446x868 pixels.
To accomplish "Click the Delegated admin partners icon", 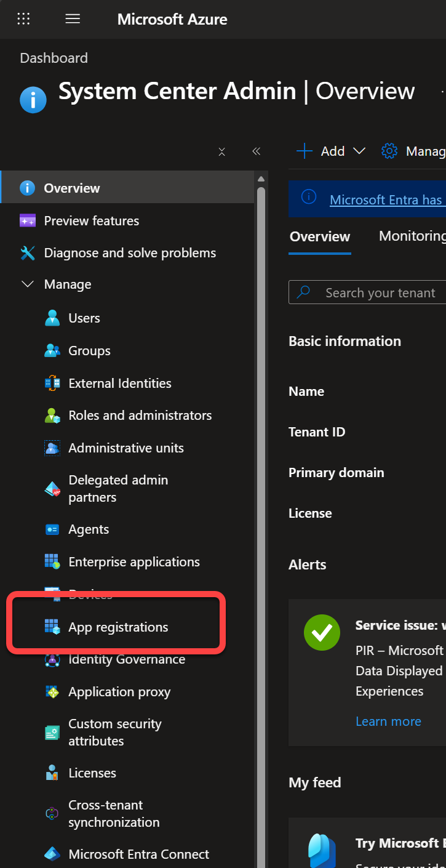I will coord(52,489).
